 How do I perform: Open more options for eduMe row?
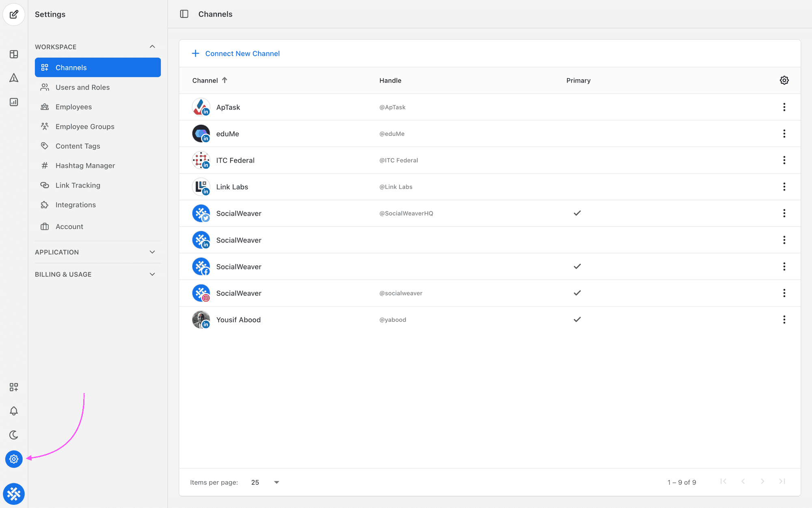coord(784,134)
